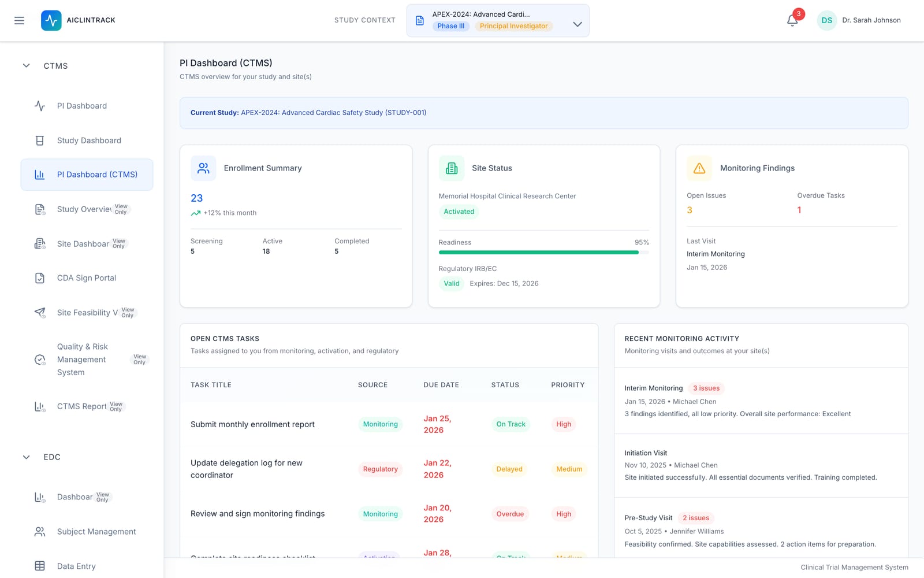Click the Phase III badge
This screenshot has height=578, width=924.
pyautogui.click(x=451, y=26)
